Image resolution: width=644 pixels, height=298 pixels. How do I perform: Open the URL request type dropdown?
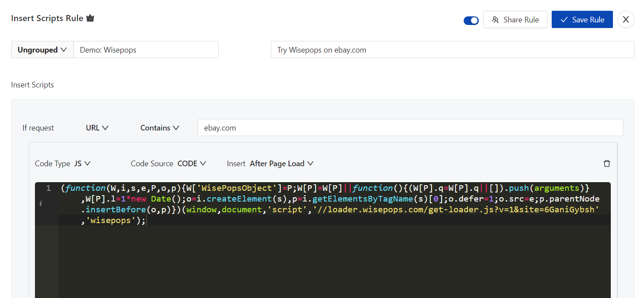pyautogui.click(x=97, y=127)
